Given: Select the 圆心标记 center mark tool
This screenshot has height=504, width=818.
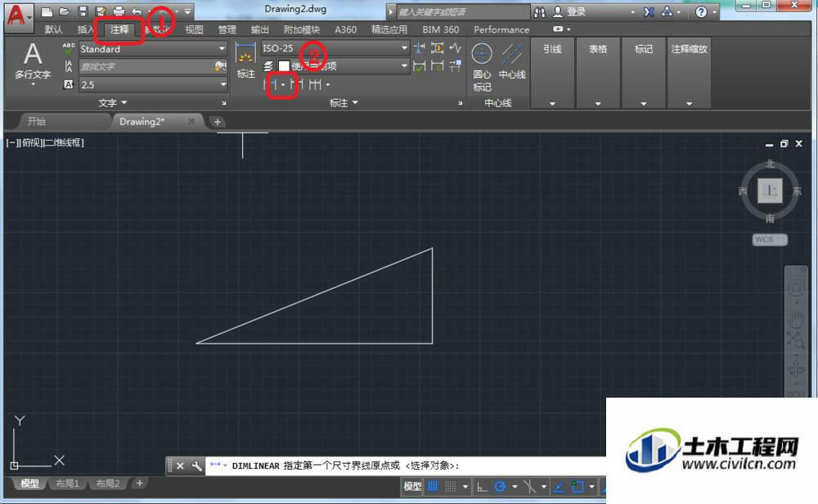Looking at the screenshot, I should (482, 67).
